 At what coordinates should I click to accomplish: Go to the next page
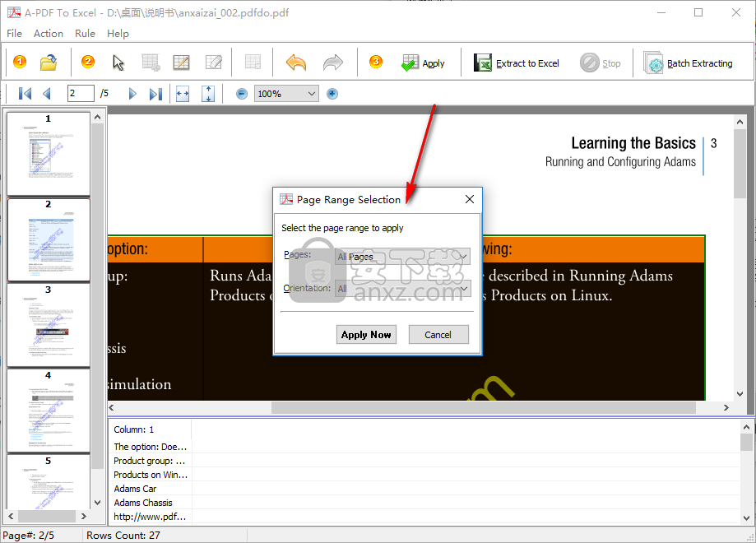coord(132,94)
